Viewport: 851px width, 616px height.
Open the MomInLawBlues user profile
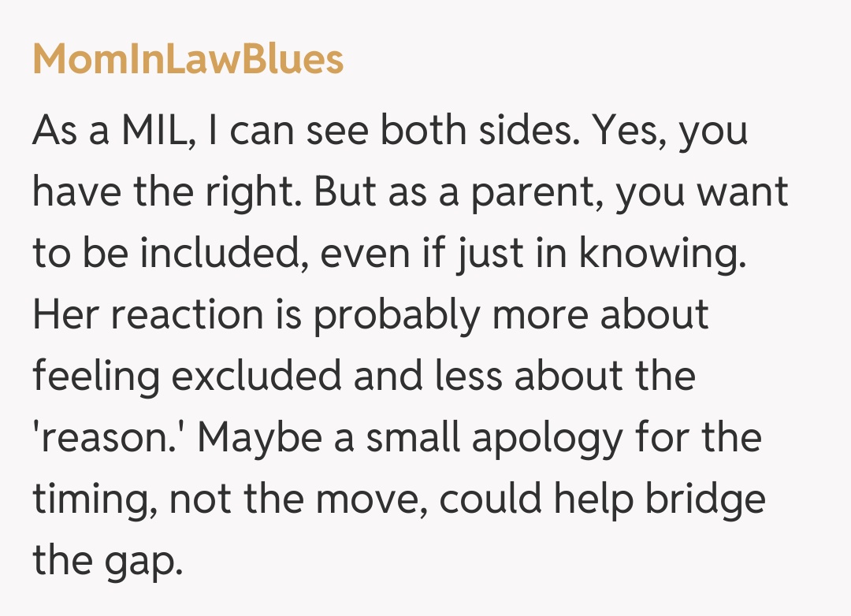tap(188, 59)
